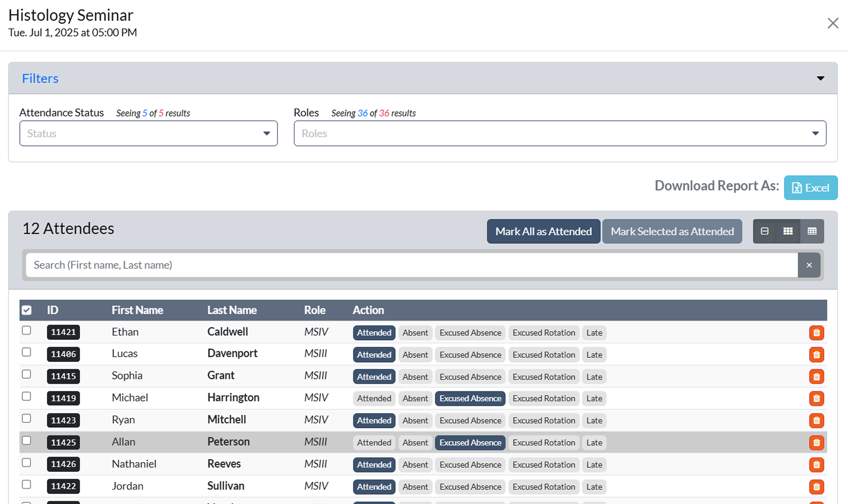Mark Sophia Grant as Late
The width and height of the screenshot is (848, 504).
(x=594, y=377)
